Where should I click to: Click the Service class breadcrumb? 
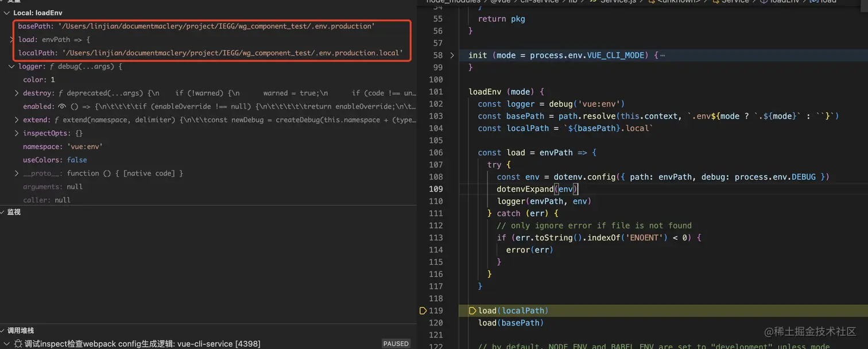click(735, 2)
